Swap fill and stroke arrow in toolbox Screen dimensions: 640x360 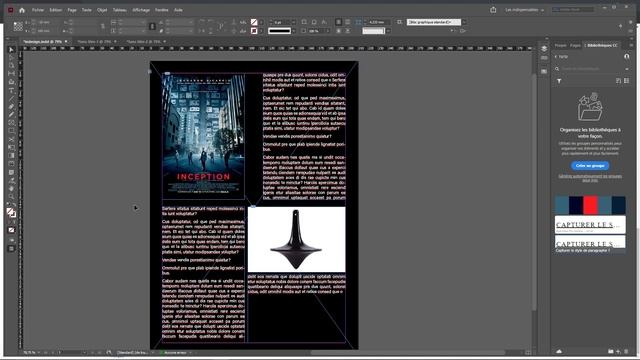pos(14,205)
